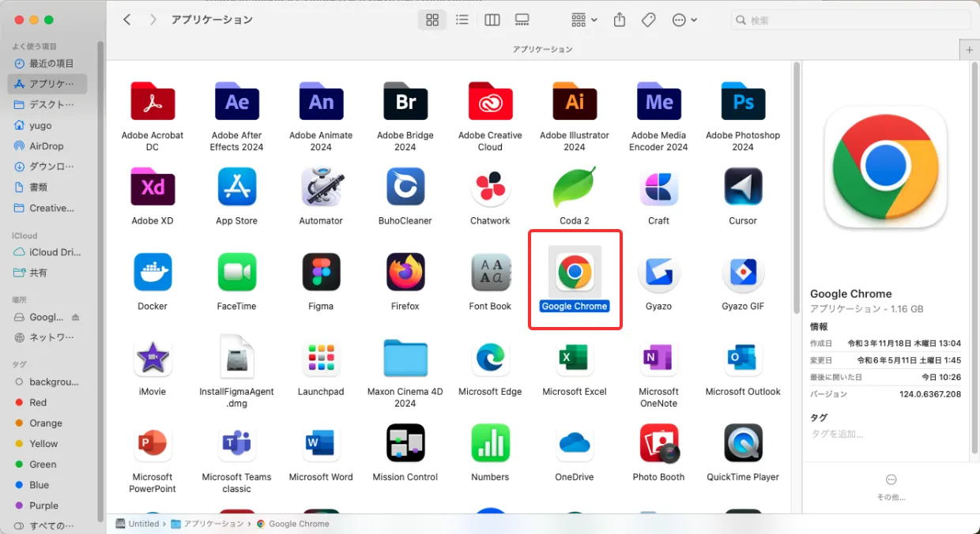Viewport: 980px width, 534px height.
Task: Filter by the Red tag
Action: (x=47, y=402)
